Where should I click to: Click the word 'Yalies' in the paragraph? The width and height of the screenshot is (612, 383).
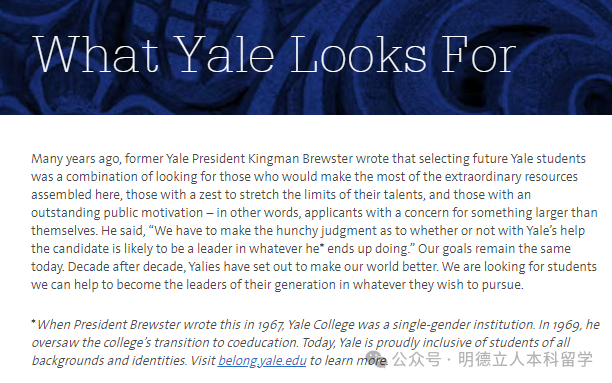pyautogui.click(x=205, y=267)
